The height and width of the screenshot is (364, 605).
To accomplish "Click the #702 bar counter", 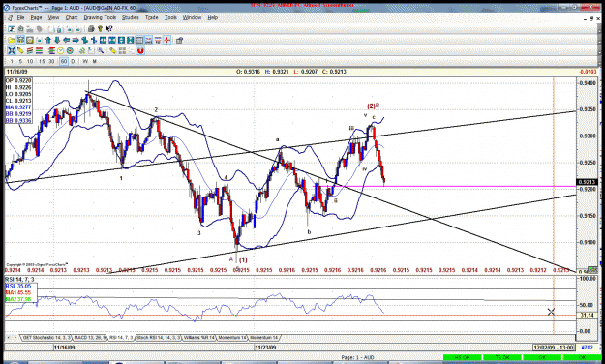I will [x=587, y=348].
